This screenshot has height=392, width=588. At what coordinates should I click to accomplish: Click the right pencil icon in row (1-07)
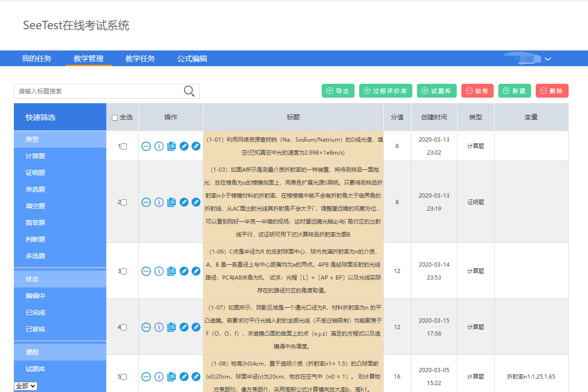[196, 327]
